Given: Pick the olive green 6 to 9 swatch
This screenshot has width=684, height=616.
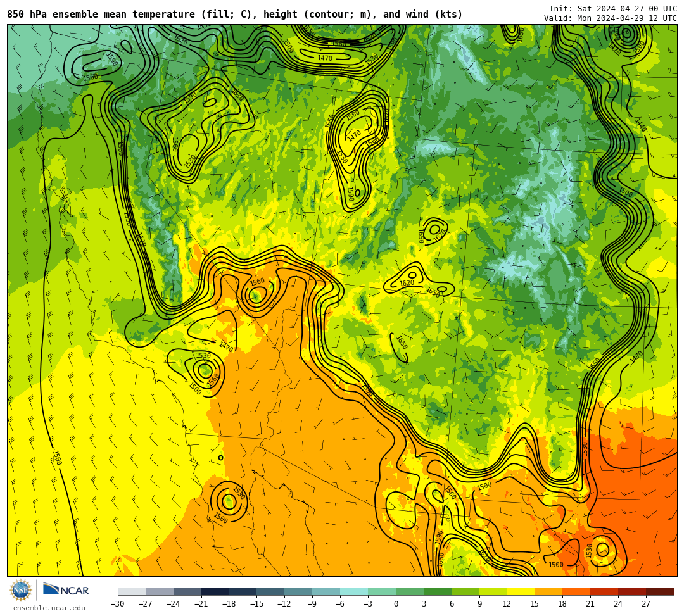Looking at the screenshot, I should (465, 591).
